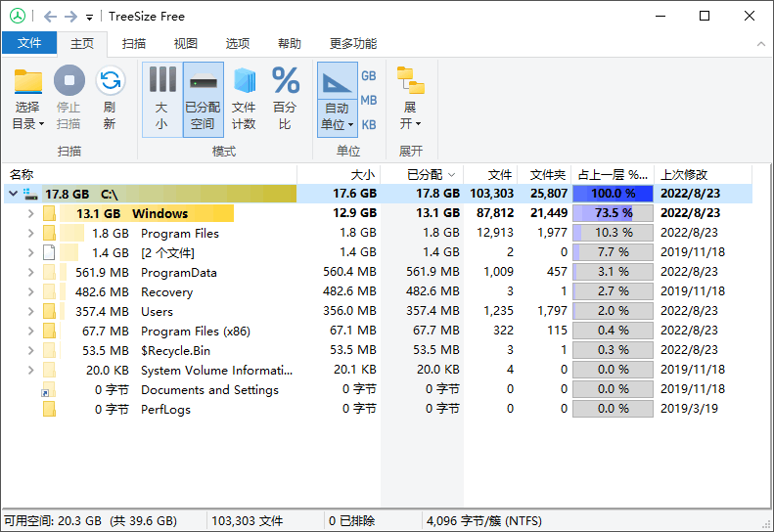This screenshot has width=774, height=532.
Task: Switch to the 主页 ribbon tab
Action: click(82, 43)
